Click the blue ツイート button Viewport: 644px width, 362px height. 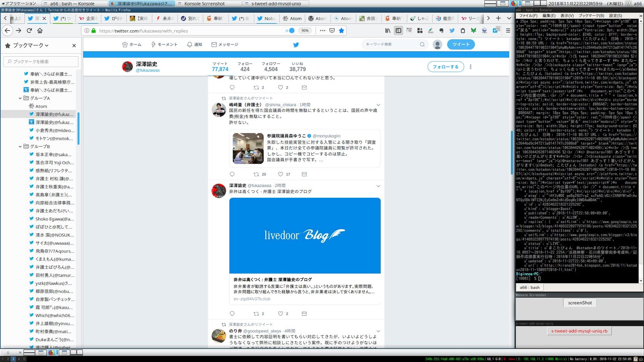click(461, 44)
